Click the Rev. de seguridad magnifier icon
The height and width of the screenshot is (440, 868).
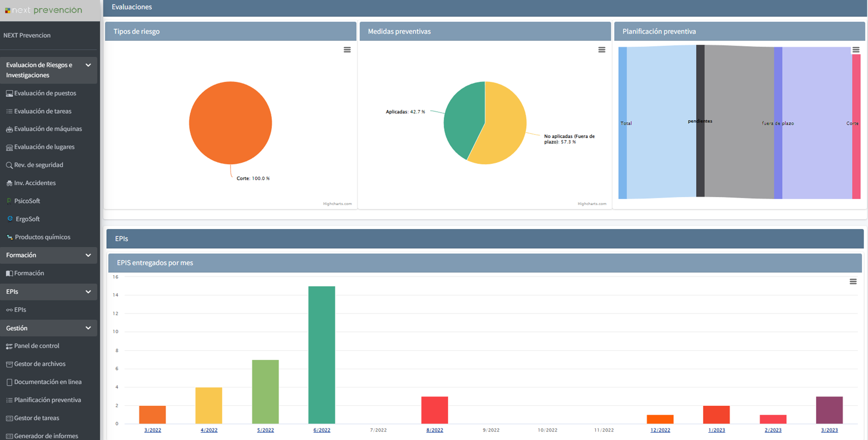pyautogui.click(x=9, y=165)
